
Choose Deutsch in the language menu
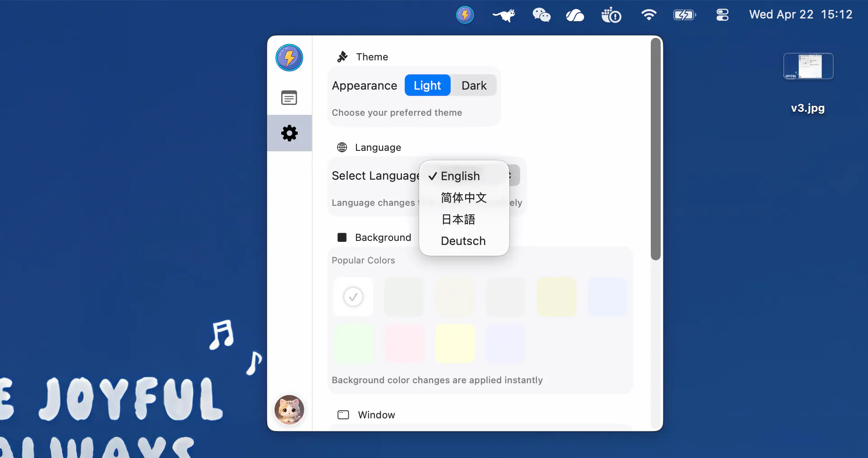click(464, 241)
